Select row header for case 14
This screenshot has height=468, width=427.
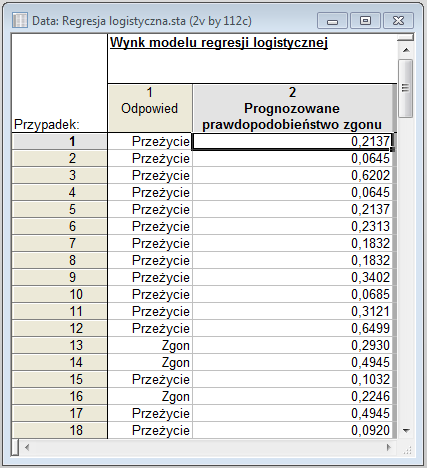(59, 362)
